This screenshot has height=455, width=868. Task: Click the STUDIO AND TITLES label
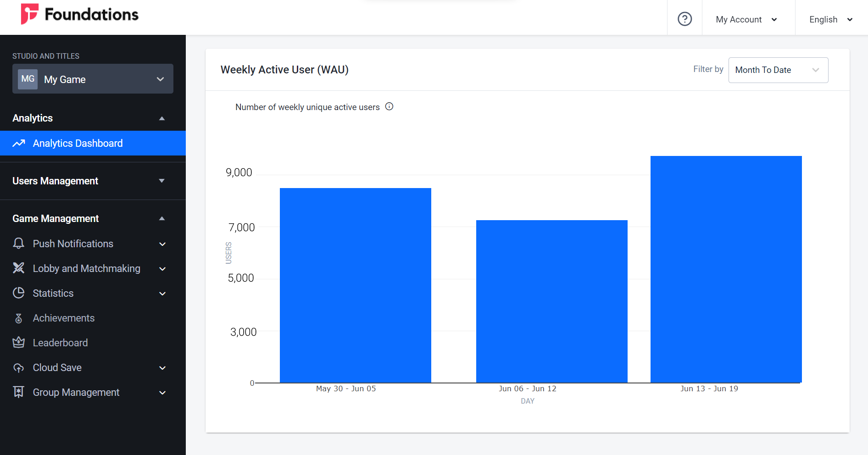click(46, 56)
